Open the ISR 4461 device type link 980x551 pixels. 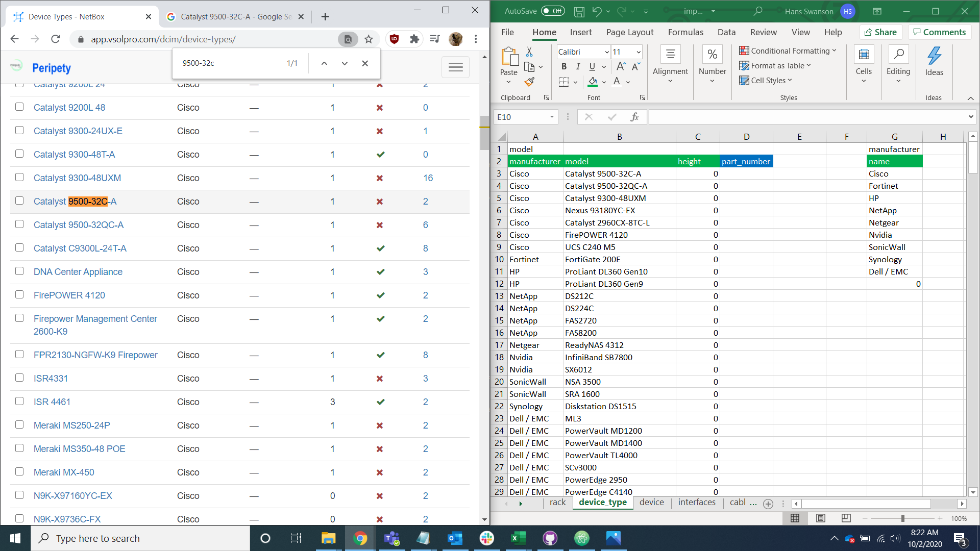pyautogui.click(x=52, y=402)
